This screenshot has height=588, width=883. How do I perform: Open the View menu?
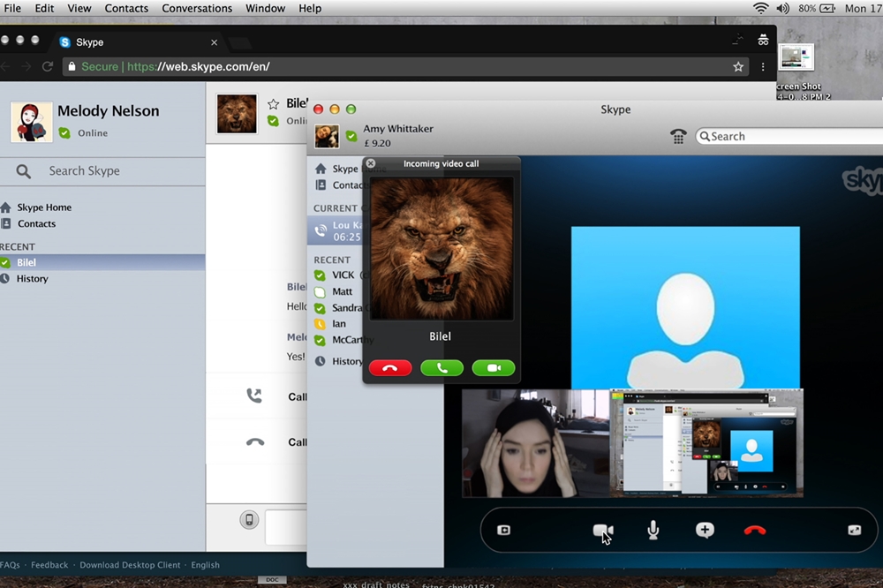[79, 9]
